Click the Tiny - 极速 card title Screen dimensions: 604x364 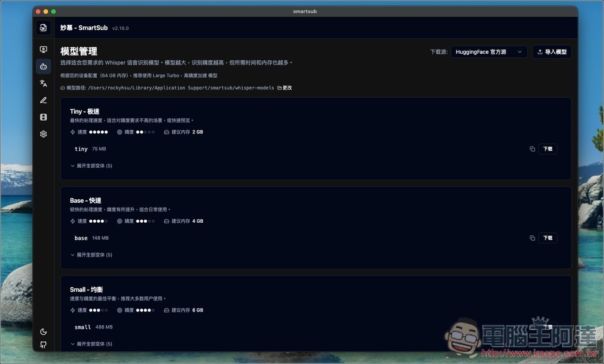tap(85, 112)
